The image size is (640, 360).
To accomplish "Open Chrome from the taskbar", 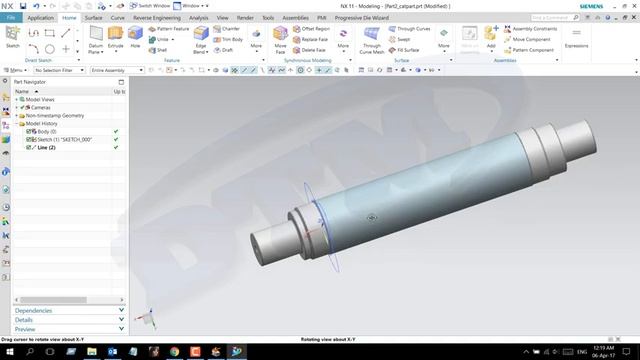I will [175, 351].
